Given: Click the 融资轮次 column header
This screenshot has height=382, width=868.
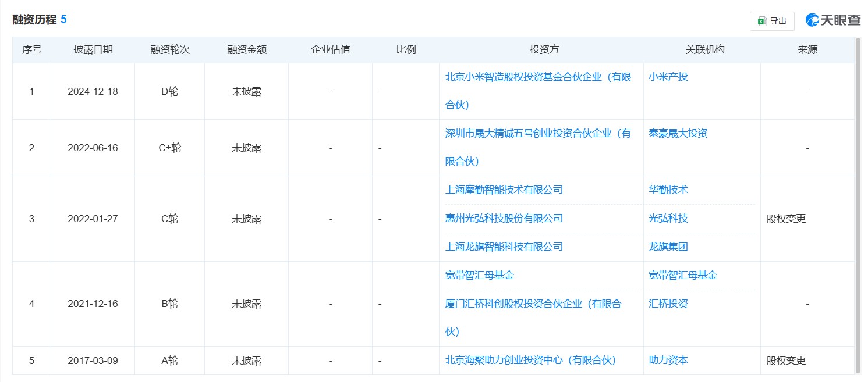Looking at the screenshot, I should click(170, 50).
